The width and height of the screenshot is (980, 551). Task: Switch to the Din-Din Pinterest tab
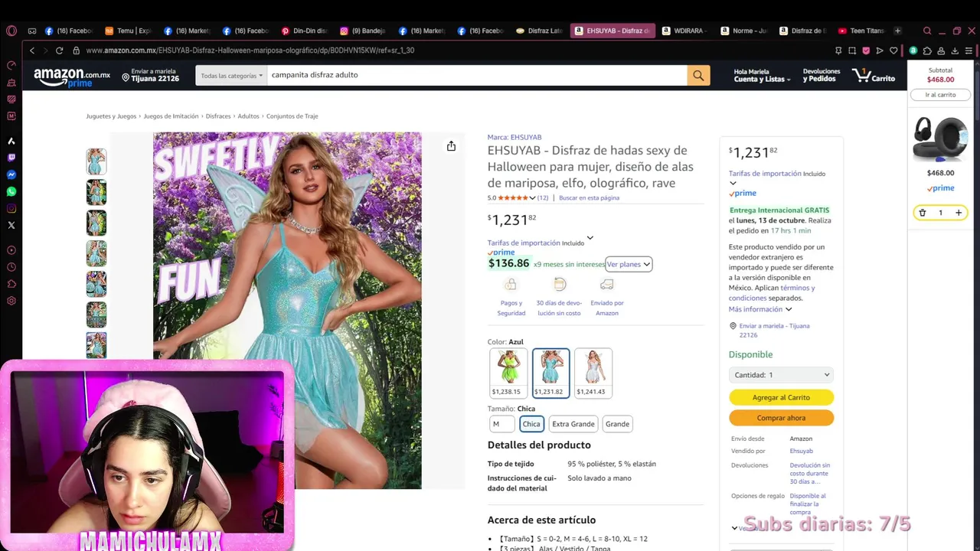[x=305, y=31]
